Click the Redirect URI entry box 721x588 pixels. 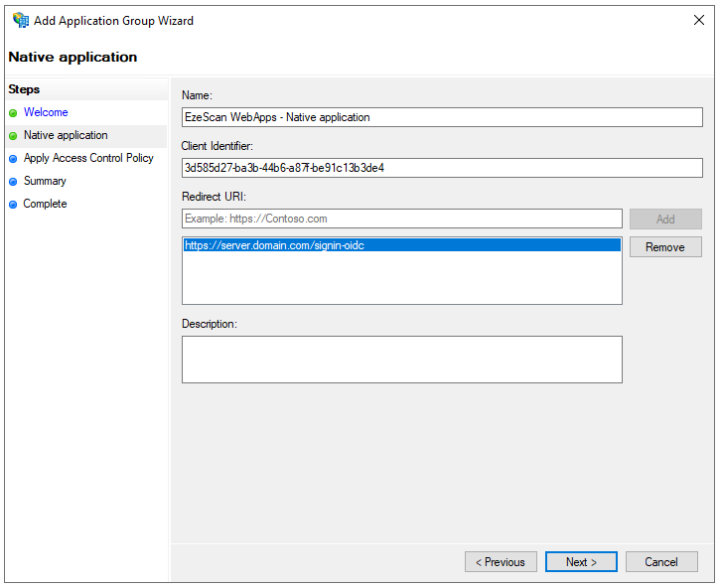pos(401,219)
